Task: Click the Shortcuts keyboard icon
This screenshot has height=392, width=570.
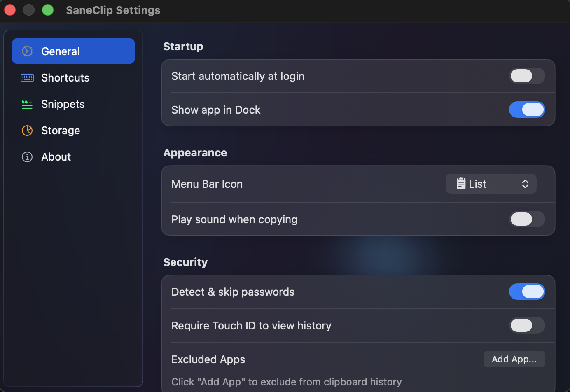Action: pos(27,78)
